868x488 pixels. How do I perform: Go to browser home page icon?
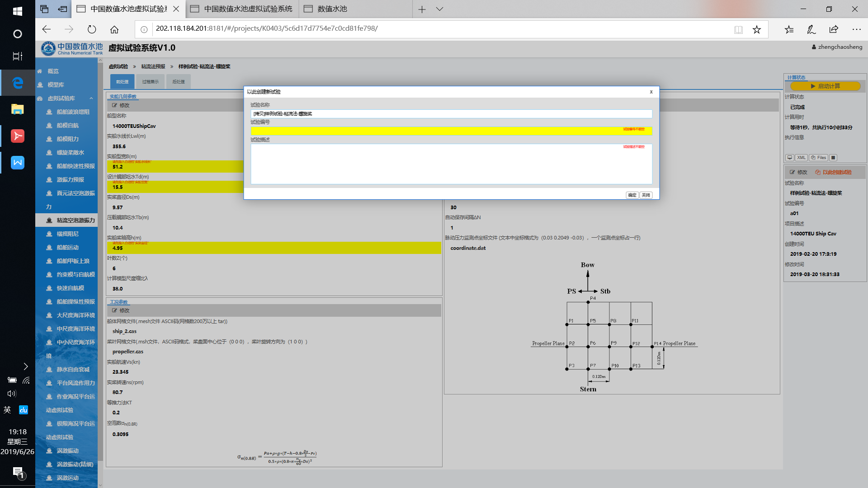(114, 29)
